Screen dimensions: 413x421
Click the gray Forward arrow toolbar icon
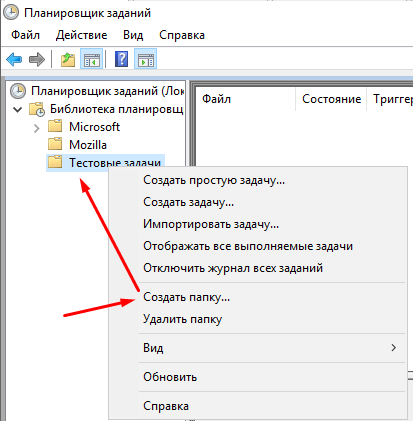(37, 60)
